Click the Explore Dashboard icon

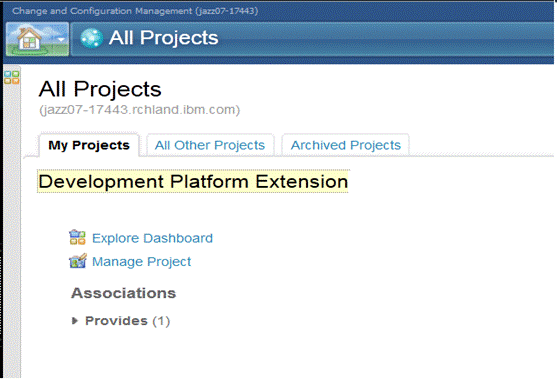pos(77,238)
